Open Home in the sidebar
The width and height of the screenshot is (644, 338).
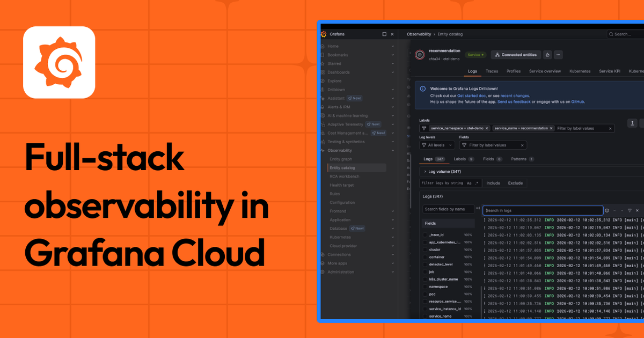(x=333, y=46)
